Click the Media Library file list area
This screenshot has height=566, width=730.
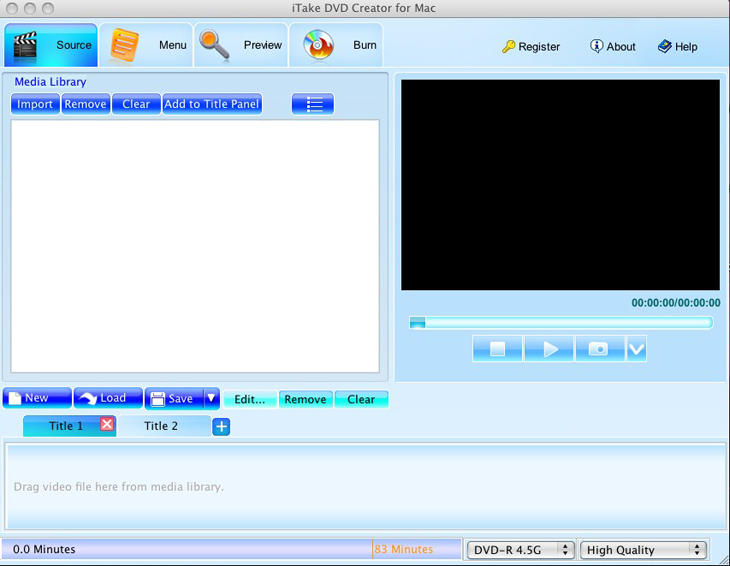click(x=195, y=246)
